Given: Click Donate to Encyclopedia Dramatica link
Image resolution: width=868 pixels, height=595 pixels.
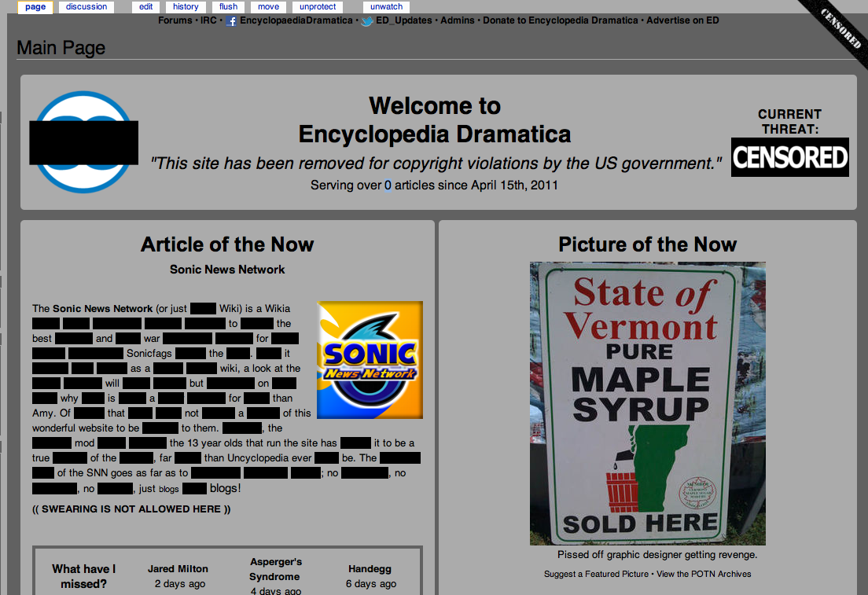Looking at the screenshot, I should (560, 20).
